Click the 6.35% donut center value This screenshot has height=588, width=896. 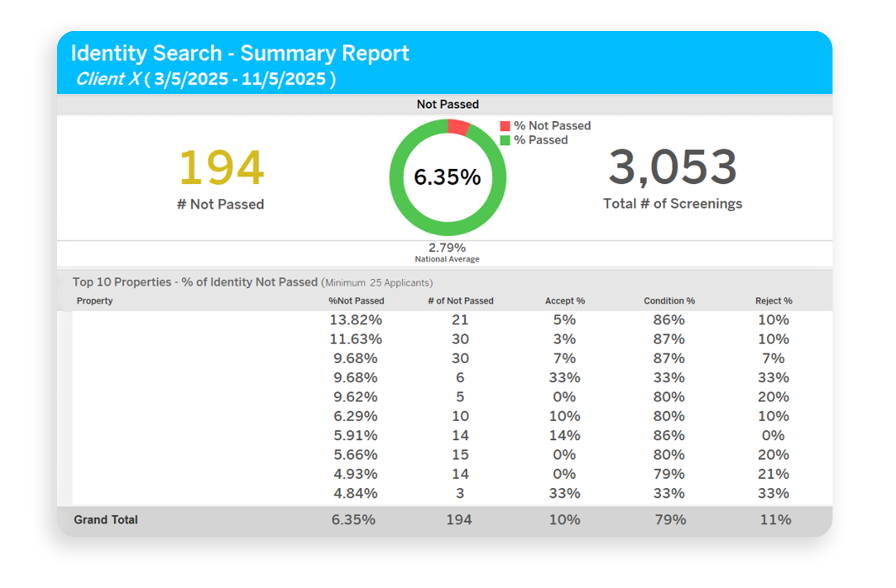pos(447,177)
